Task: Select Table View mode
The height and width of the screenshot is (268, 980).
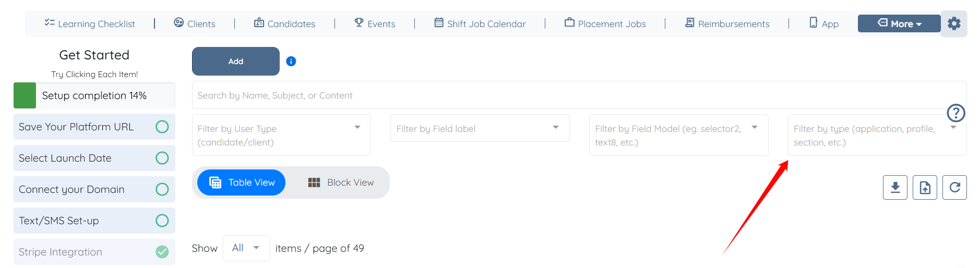Action: click(x=242, y=182)
